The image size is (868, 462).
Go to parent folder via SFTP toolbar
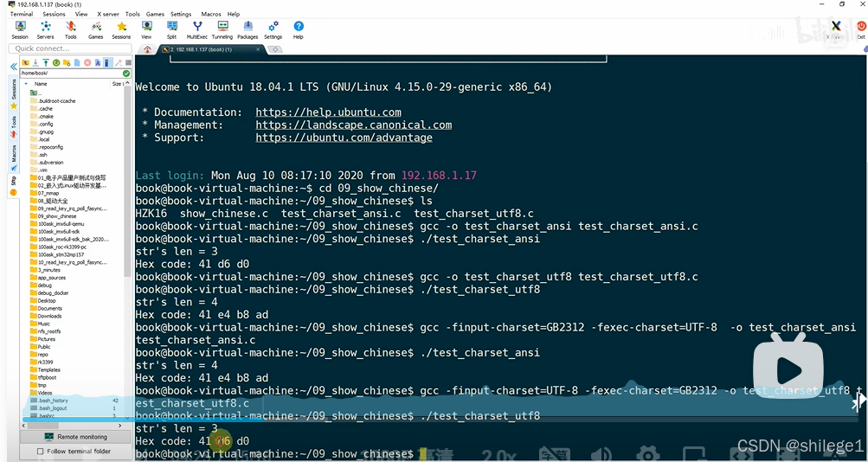tap(25, 62)
